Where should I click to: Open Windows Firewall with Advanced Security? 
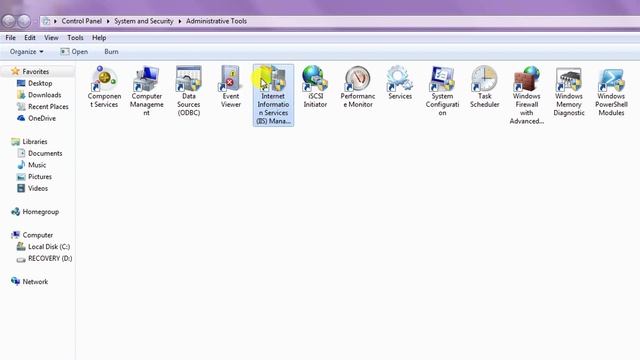click(527, 95)
